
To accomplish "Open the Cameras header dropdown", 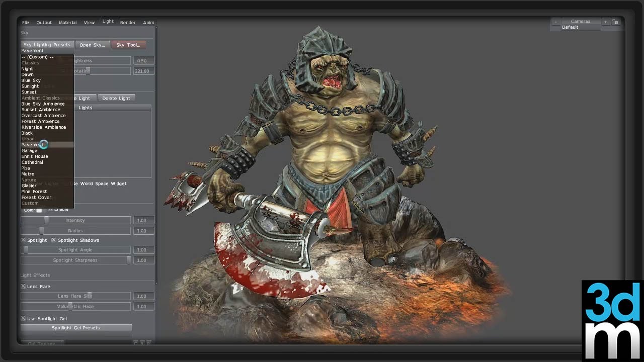I will point(581,22).
